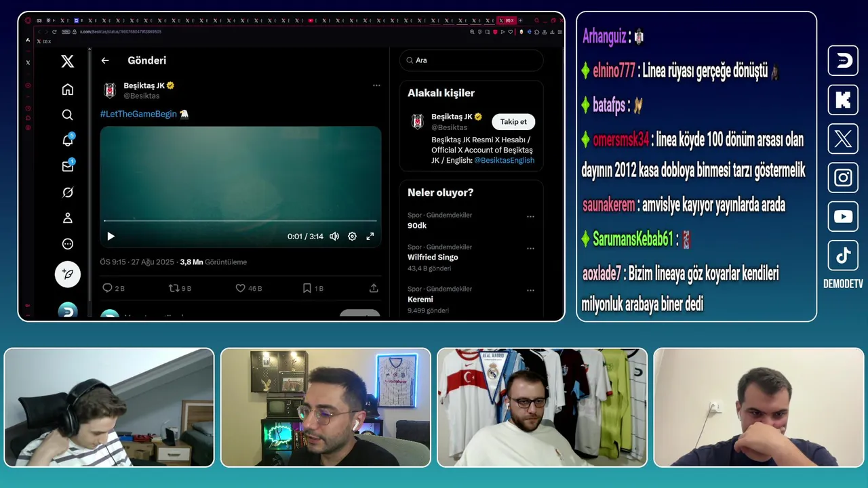
Task: Click the Kick logo icon
Action: pos(843,100)
